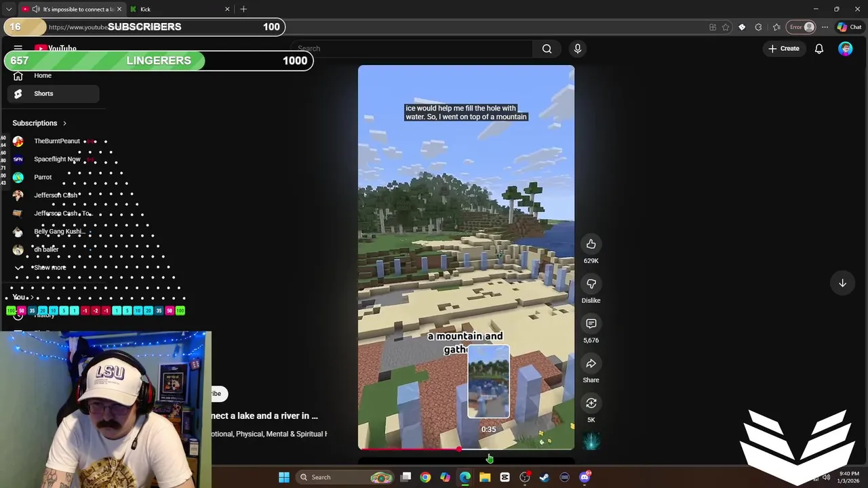The height and width of the screenshot is (488, 868).
Task: Click the taskbar Search box
Action: (347, 477)
